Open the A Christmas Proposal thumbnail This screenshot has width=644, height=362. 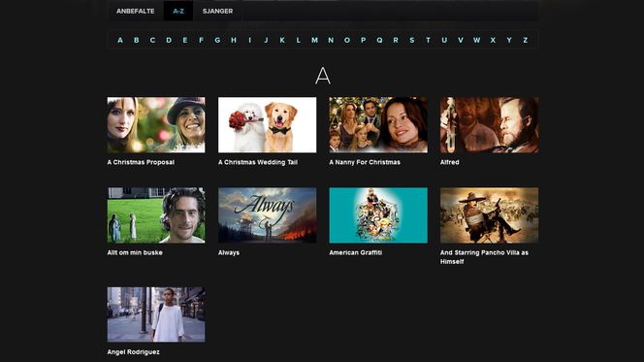tap(156, 125)
